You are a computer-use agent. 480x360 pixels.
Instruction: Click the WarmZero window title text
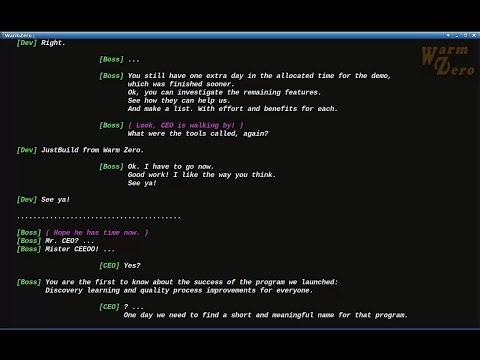click(x=18, y=35)
